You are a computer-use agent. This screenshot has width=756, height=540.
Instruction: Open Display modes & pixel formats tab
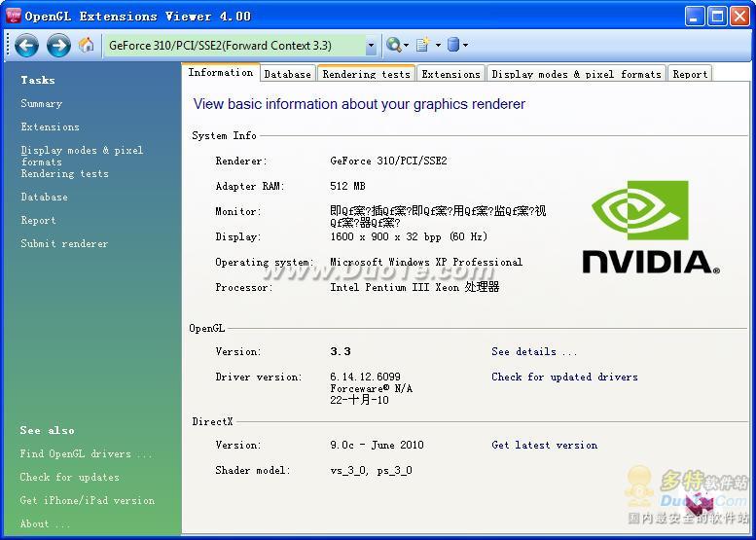(x=576, y=74)
